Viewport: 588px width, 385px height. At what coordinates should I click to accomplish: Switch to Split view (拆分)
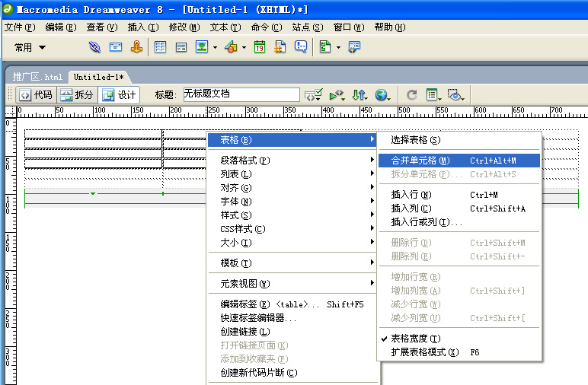77,95
